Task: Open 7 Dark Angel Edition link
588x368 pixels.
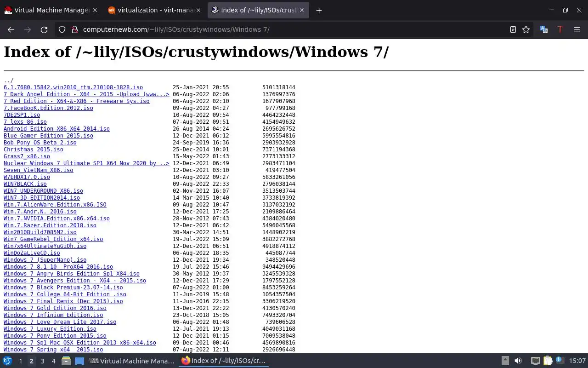Action: coord(86,94)
